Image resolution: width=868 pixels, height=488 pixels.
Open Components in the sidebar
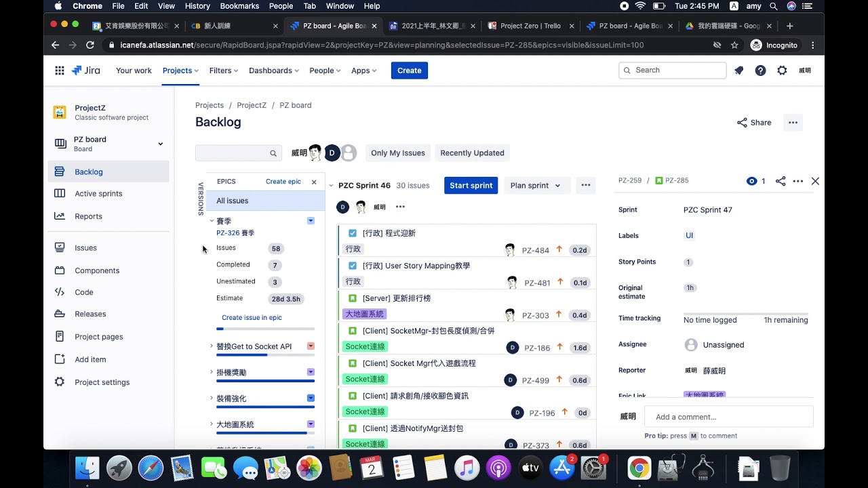108,270
